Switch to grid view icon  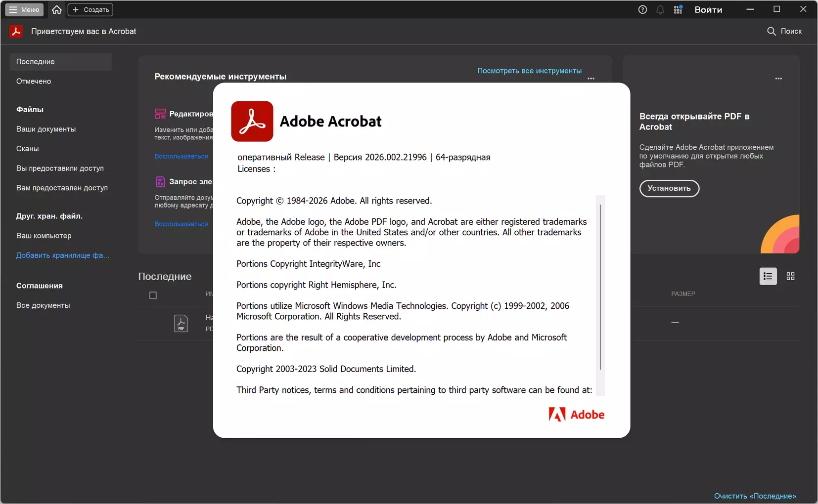coord(790,276)
